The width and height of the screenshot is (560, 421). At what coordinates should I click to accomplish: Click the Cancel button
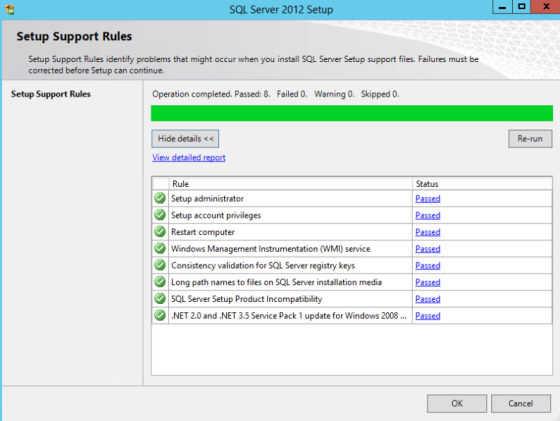point(521,404)
